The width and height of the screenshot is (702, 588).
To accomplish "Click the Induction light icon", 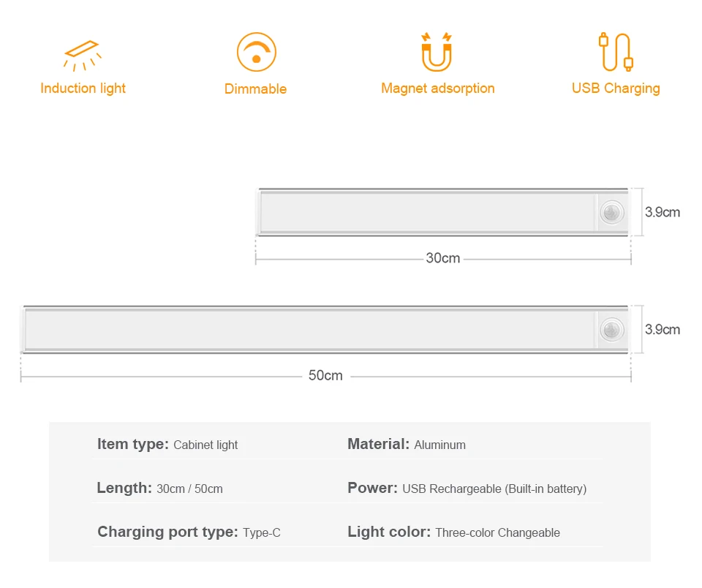I will [x=83, y=56].
